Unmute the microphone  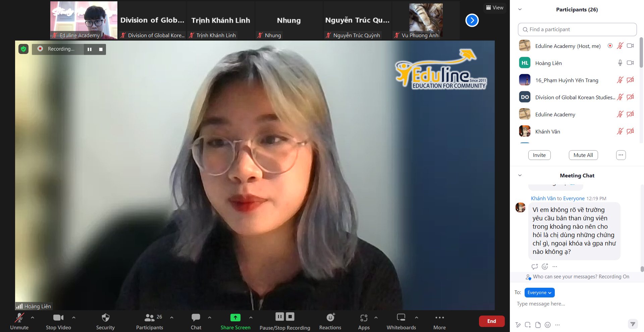click(x=19, y=318)
